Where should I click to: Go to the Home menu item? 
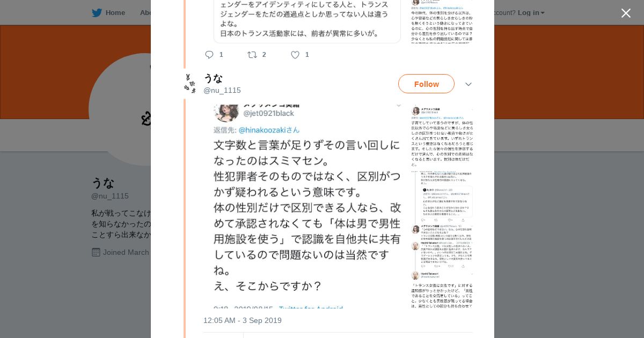115,13
